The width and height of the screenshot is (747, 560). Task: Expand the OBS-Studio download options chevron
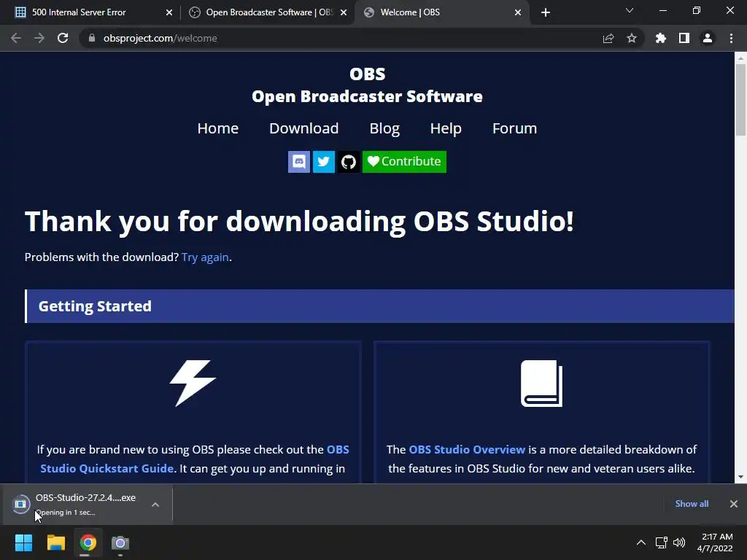(155, 505)
